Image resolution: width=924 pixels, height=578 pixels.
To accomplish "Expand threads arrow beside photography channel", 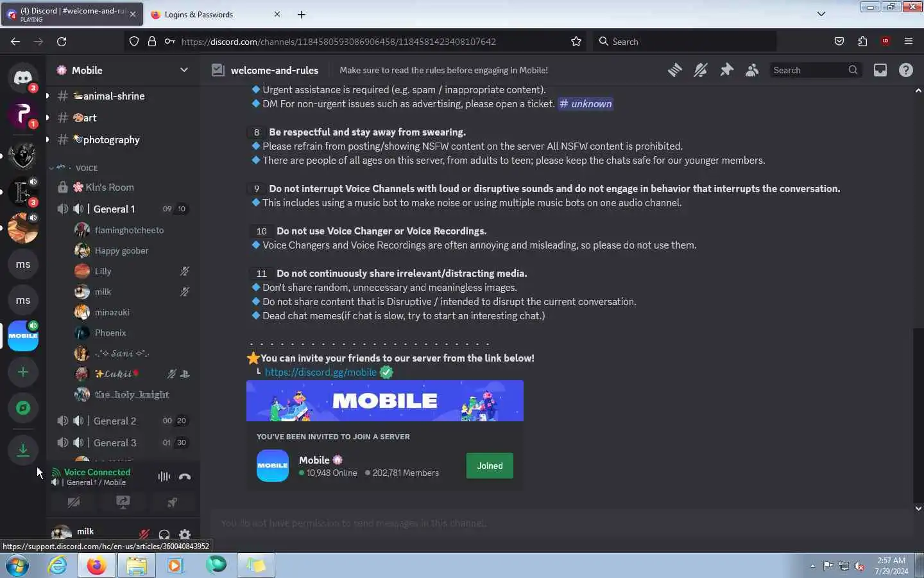I will tap(47, 139).
